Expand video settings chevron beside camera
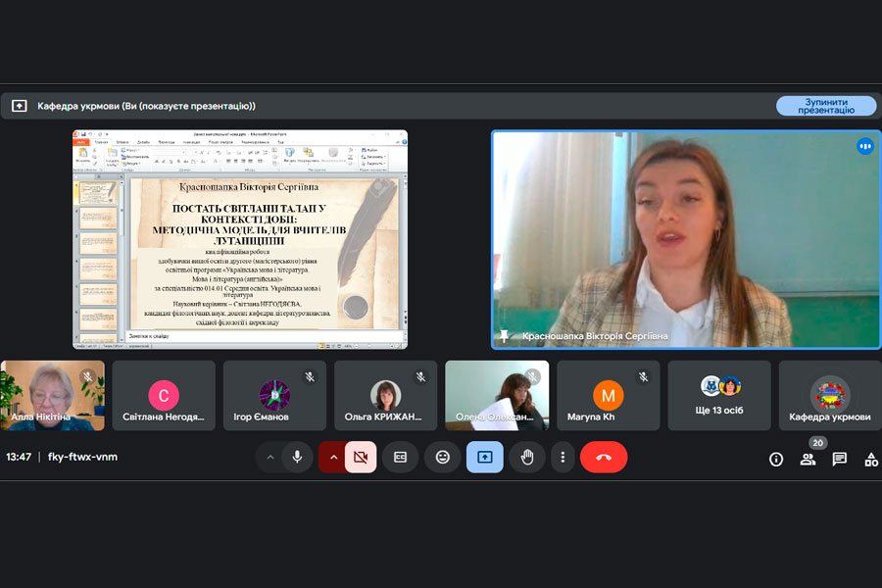The image size is (882, 588). click(333, 457)
